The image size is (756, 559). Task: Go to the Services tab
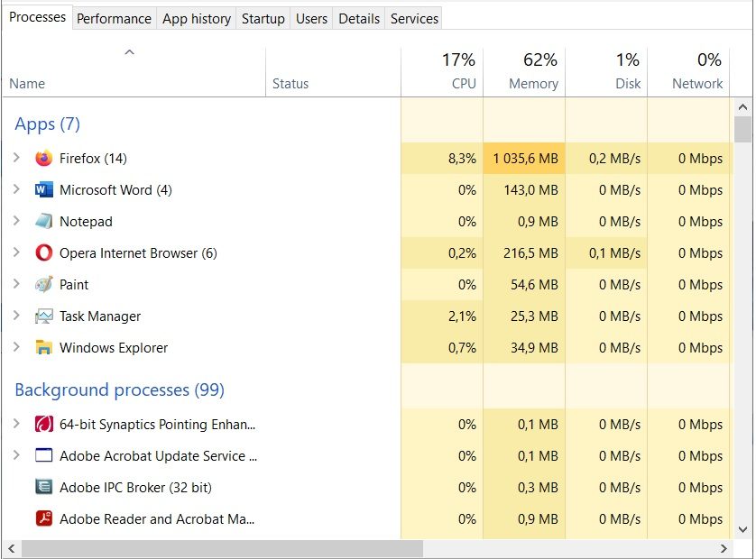pos(414,18)
